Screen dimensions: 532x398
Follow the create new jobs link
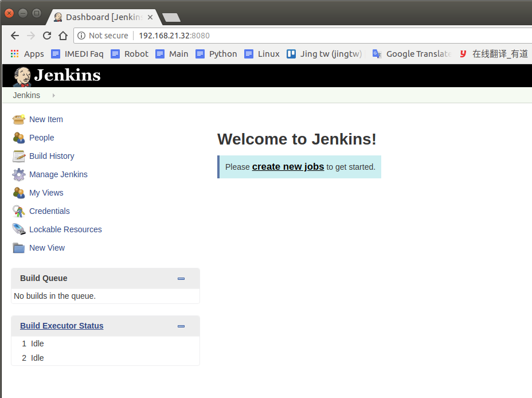[x=288, y=166]
